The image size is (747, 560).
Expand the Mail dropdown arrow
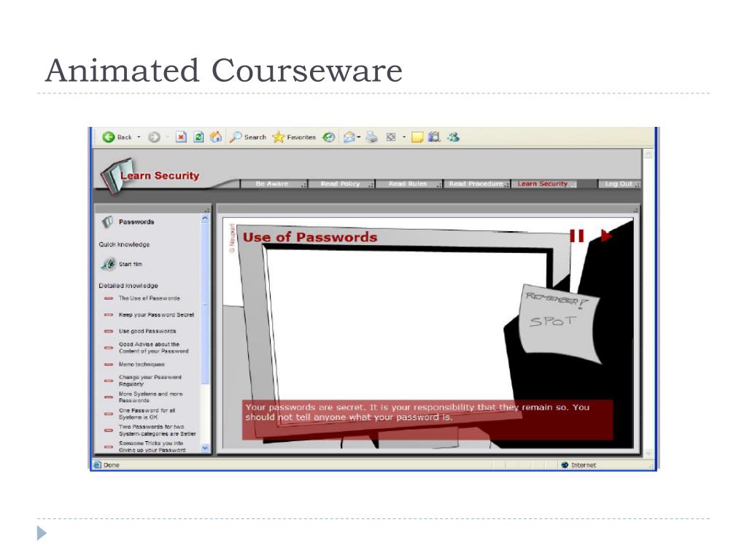359,137
